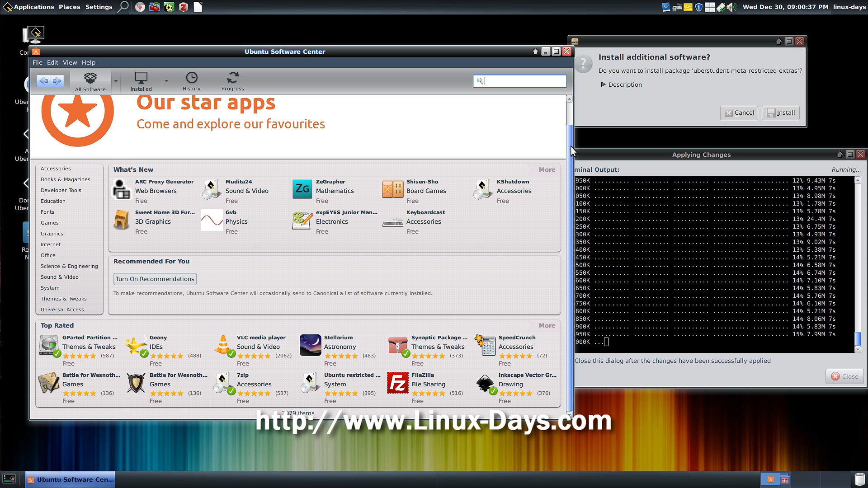The height and width of the screenshot is (488, 868).
Task: Open the Keyboardcast icon
Action: pos(392,223)
